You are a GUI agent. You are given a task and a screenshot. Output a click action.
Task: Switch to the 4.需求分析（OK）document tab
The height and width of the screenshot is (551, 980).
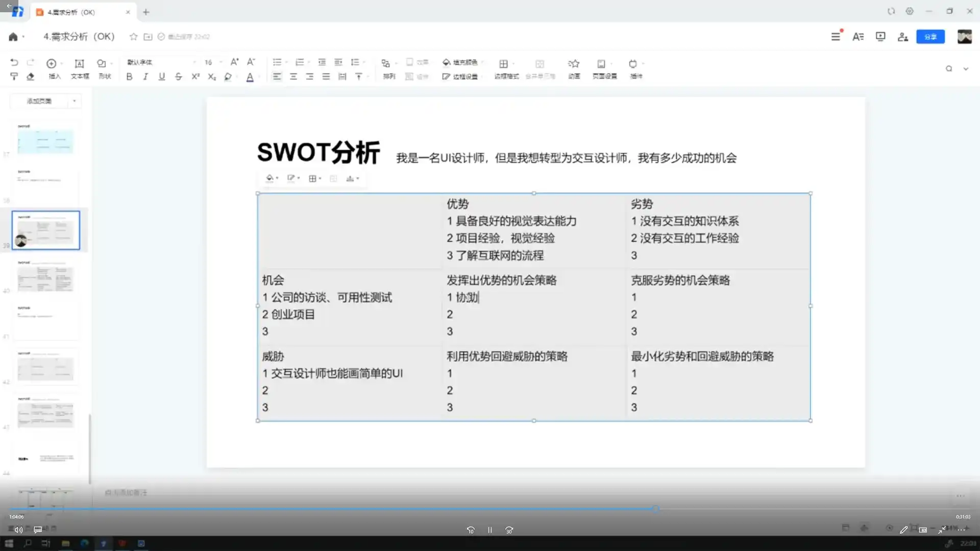(82, 11)
